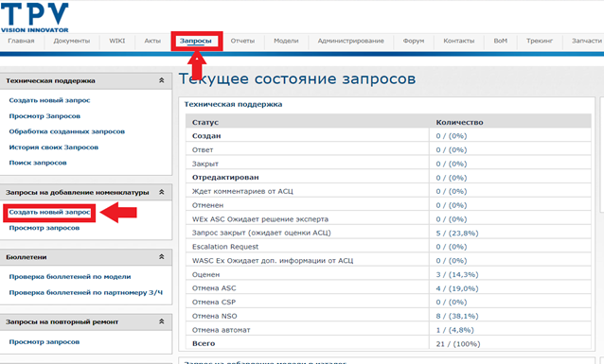Open the Главная tab
This screenshot has width=604, height=364.
pyautogui.click(x=21, y=41)
